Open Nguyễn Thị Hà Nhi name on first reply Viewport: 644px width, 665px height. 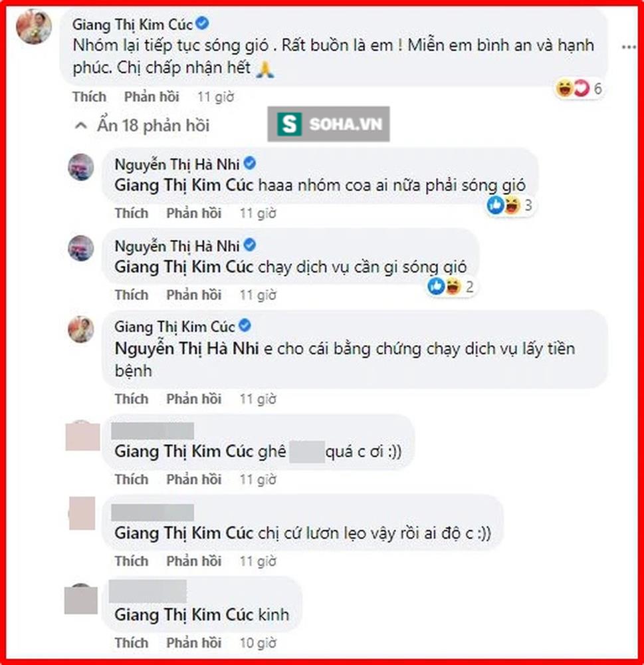tap(177, 164)
